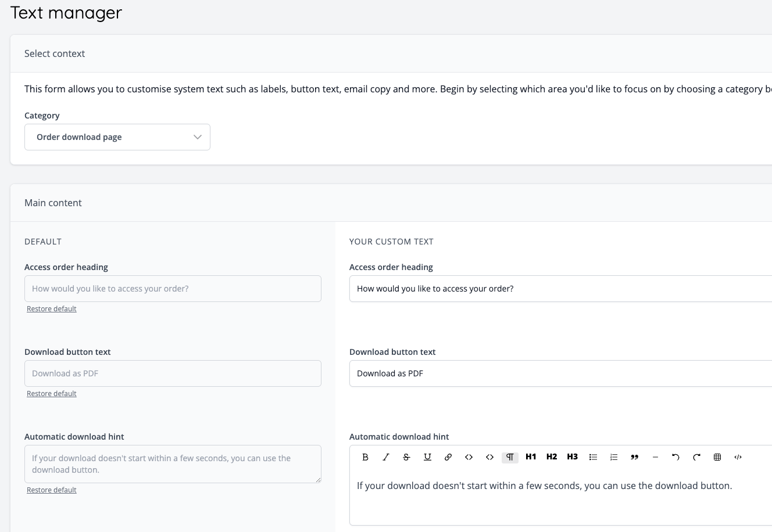The image size is (772, 532).
Task: Redo the last edit
Action: (x=696, y=457)
